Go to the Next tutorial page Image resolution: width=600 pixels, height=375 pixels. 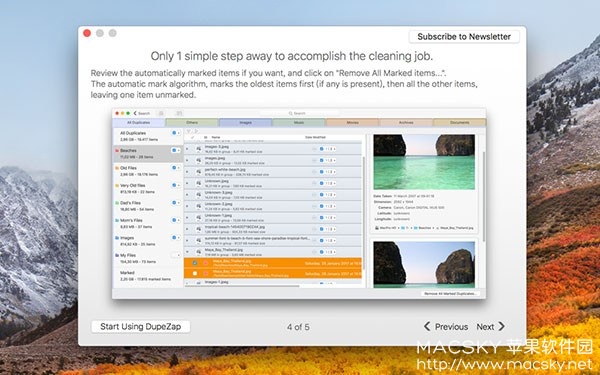(491, 326)
